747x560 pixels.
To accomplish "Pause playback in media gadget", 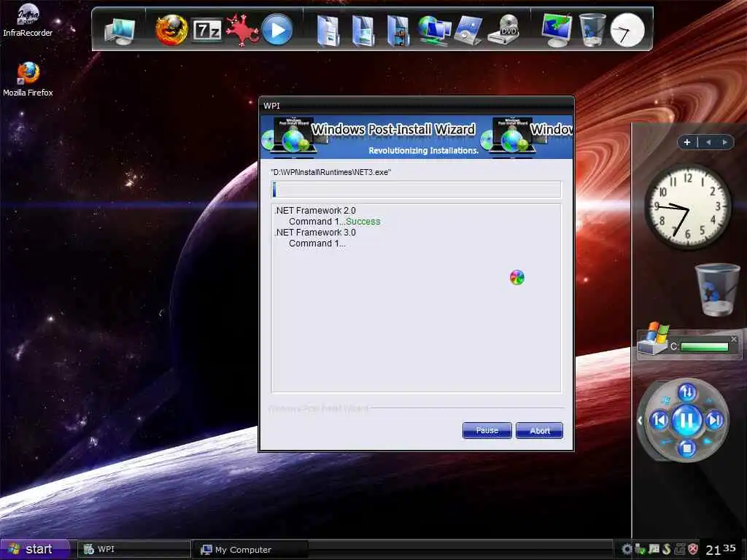I will tap(686, 420).
